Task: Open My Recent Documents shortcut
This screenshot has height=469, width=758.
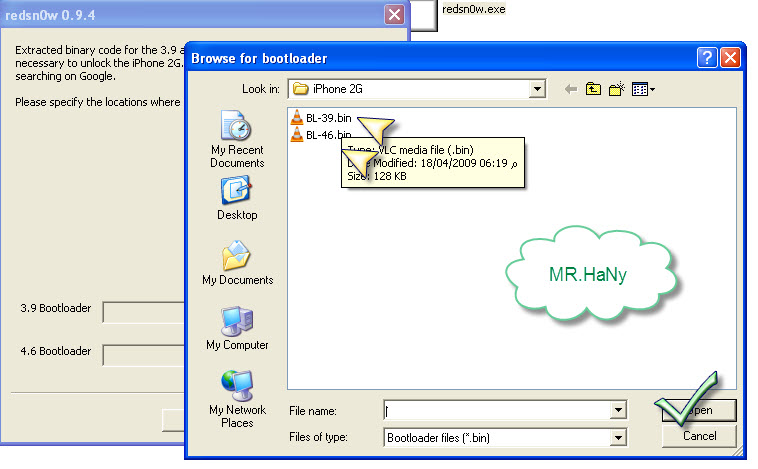Action: click(236, 140)
